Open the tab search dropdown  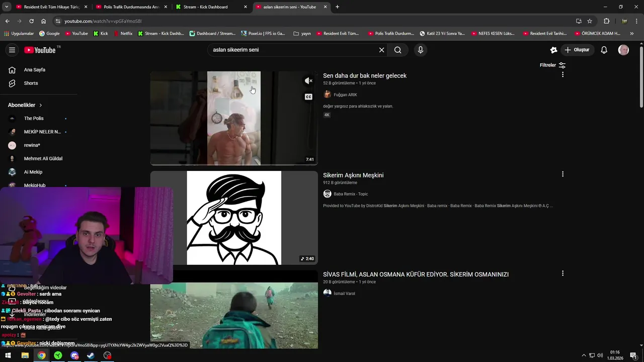click(x=6, y=7)
